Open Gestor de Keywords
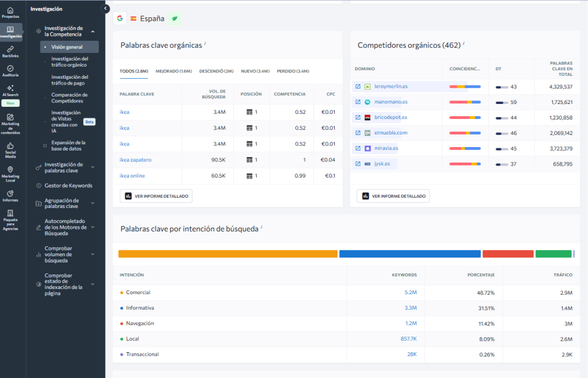The image size is (588, 378). pyautogui.click(x=68, y=186)
